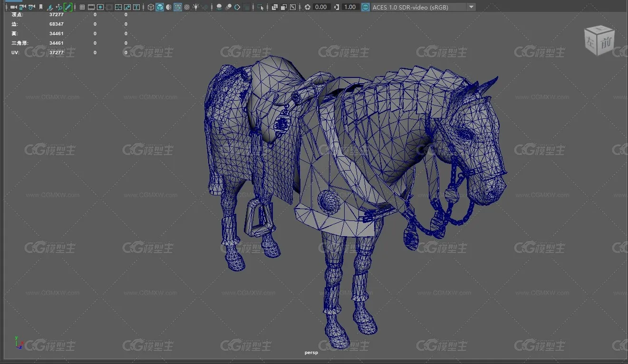
Task: Click the X-Ray Active Components icon
Action: click(284, 7)
